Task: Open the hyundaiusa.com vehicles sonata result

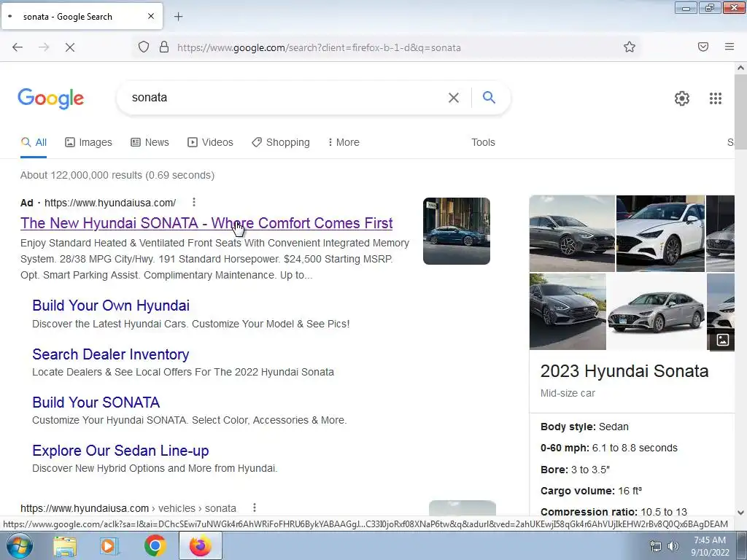Action: click(128, 508)
